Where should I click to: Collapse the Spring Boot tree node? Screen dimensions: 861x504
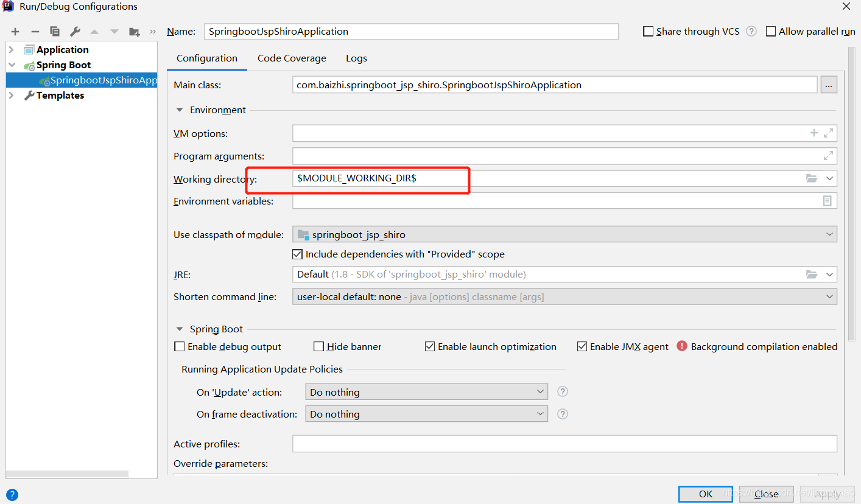12,65
